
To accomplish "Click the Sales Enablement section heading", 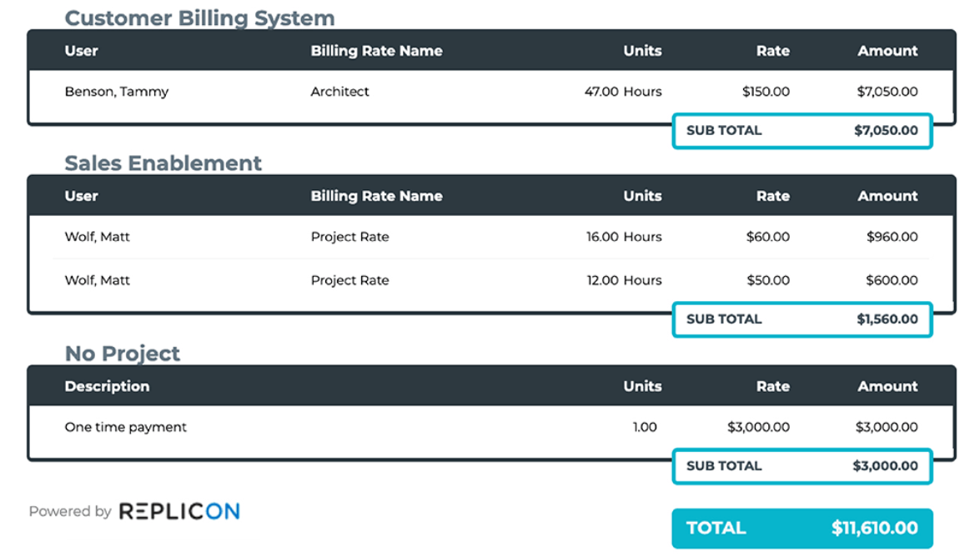I will click(x=163, y=163).
